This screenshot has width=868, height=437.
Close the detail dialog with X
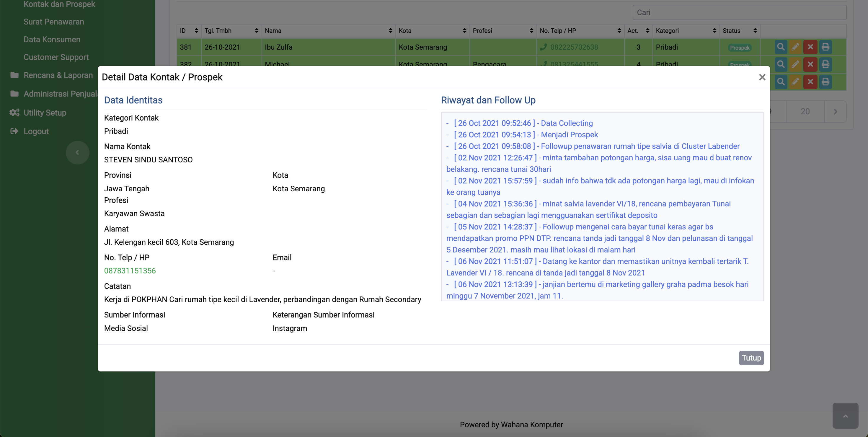tap(762, 77)
